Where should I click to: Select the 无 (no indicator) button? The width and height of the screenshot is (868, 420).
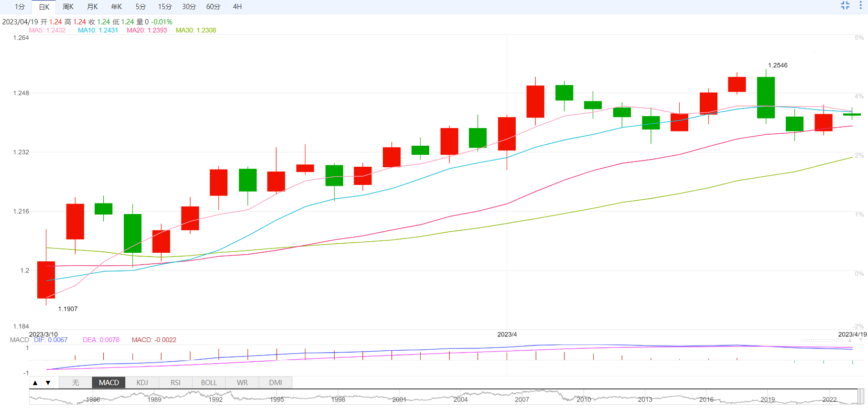coord(76,383)
